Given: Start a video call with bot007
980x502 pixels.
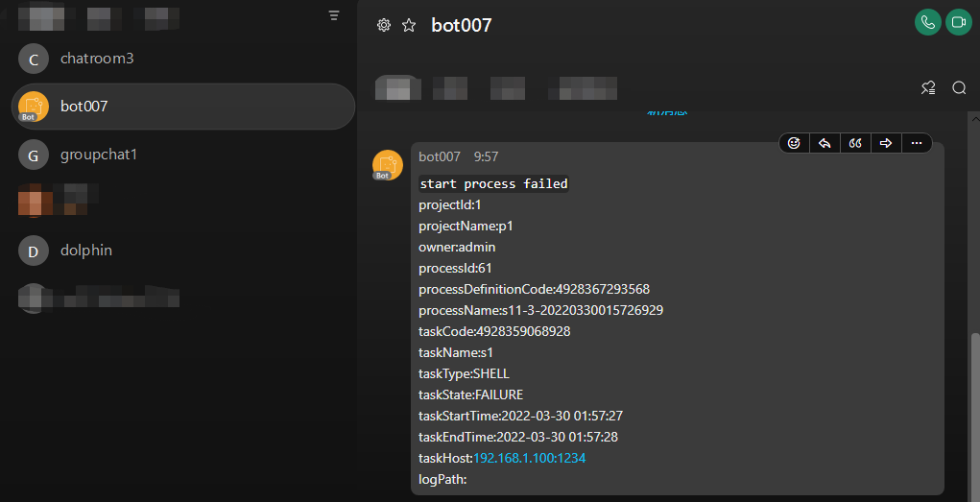Looking at the screenshot, I should [x=958, y=23].
